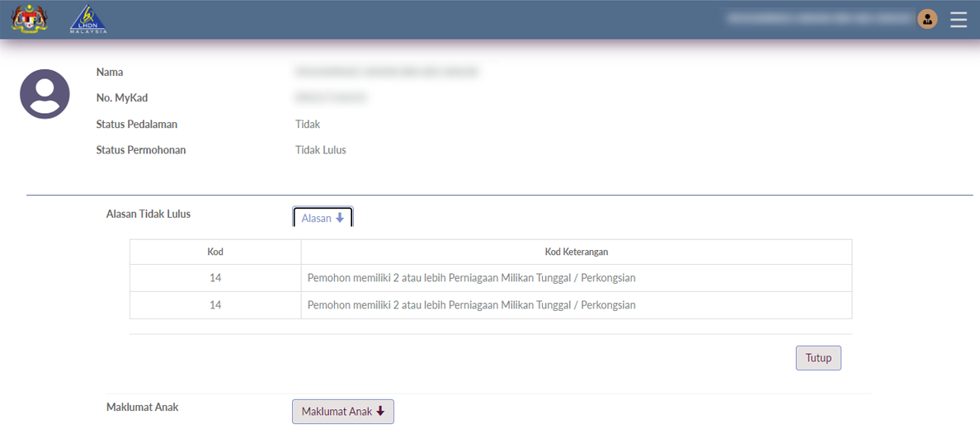
Task: Click the Alasan Tidak Lulus label
Action: click(148, 214)
